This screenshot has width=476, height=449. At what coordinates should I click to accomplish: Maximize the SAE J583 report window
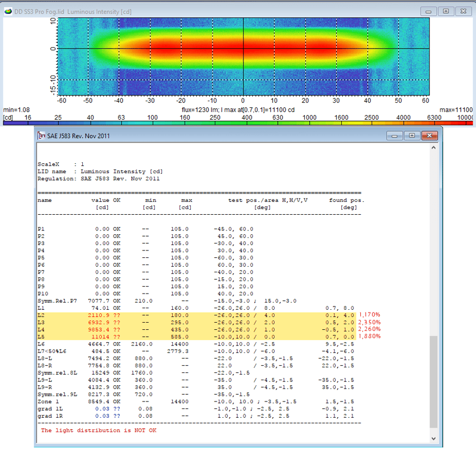(412, 136)
